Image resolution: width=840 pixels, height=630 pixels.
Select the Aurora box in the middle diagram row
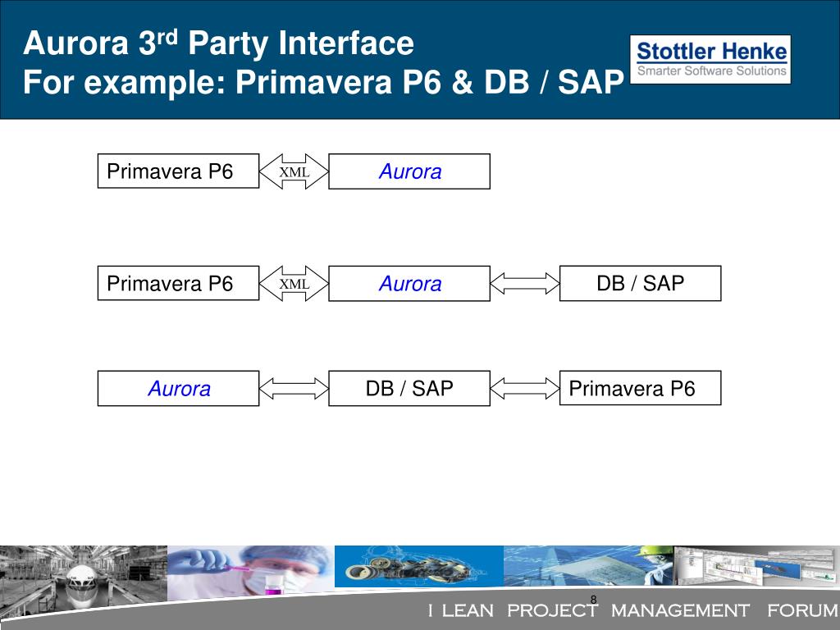point(409,283)
